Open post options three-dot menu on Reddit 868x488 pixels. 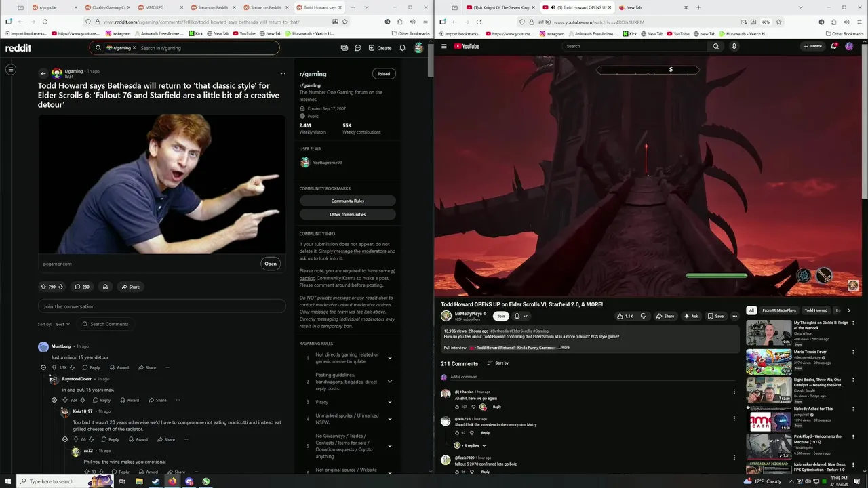click(283, 73)
